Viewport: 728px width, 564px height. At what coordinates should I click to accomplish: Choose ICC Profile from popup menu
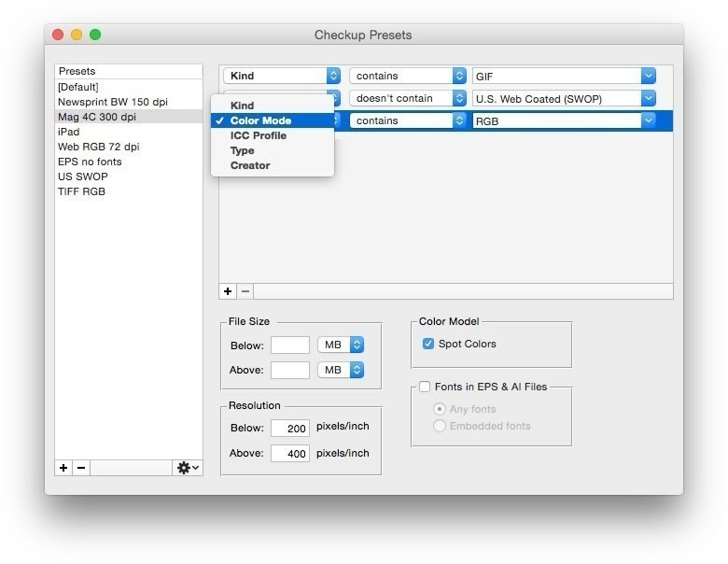click(273, 135)
